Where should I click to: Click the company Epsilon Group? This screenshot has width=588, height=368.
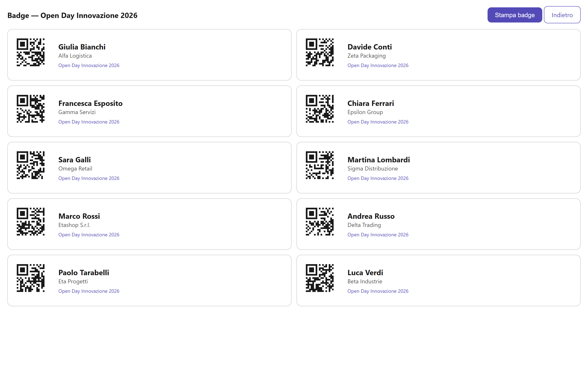click(365, 112)
